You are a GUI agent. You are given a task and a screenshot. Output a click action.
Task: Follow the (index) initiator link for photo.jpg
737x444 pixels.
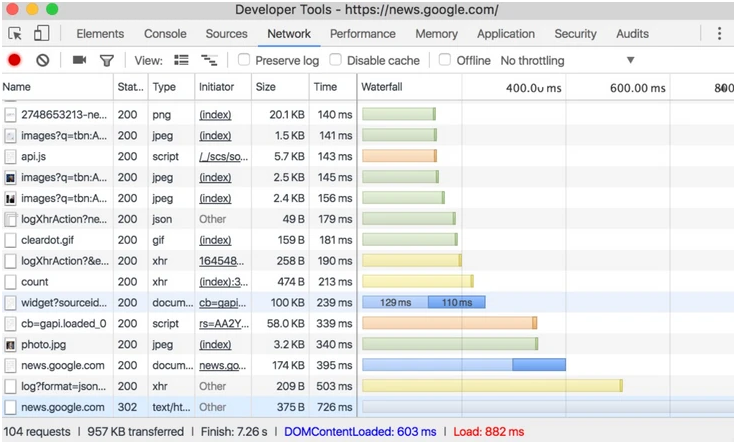215,345
